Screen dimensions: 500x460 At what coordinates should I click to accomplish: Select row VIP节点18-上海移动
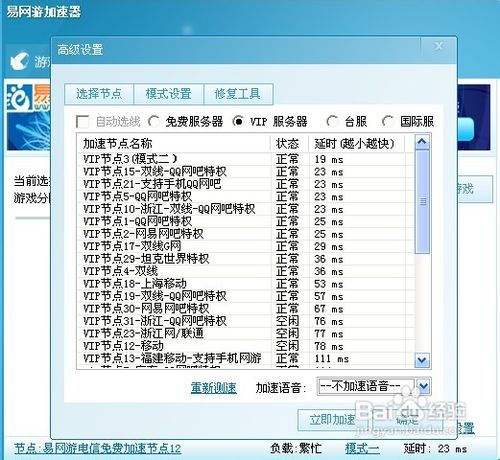pos(246,284)
